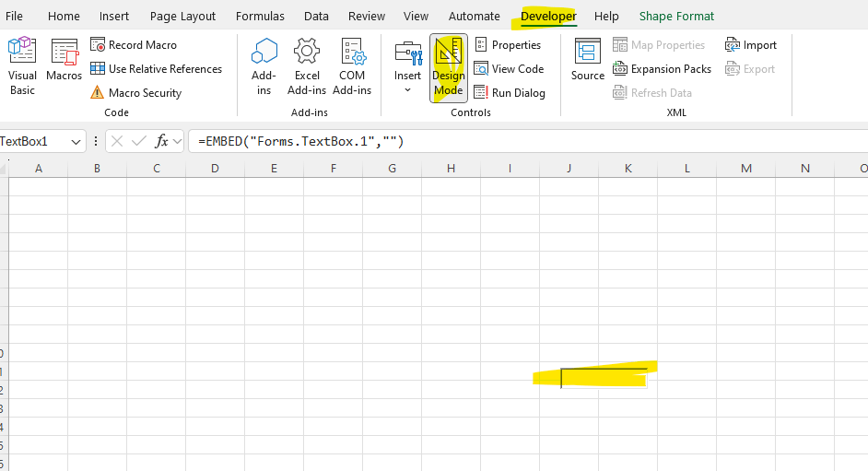Switch to the ribbon Insert tab
Viewport: 868px width, 471px height.
(114, 16)
